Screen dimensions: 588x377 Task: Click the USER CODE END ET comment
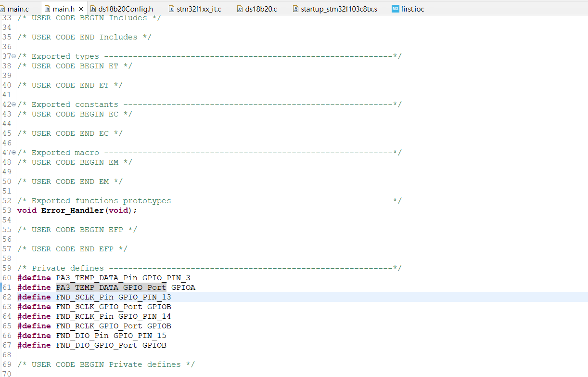[x=70, y=85]
